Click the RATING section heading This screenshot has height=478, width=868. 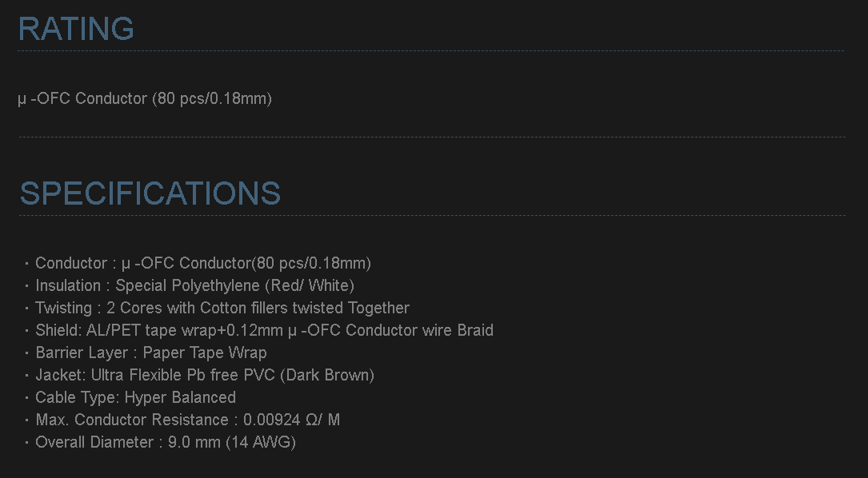coord(76,29)
